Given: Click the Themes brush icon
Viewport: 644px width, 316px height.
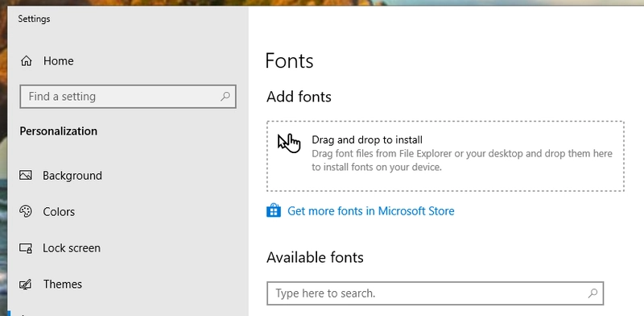Looking at the screenshot, I should 26,285.
